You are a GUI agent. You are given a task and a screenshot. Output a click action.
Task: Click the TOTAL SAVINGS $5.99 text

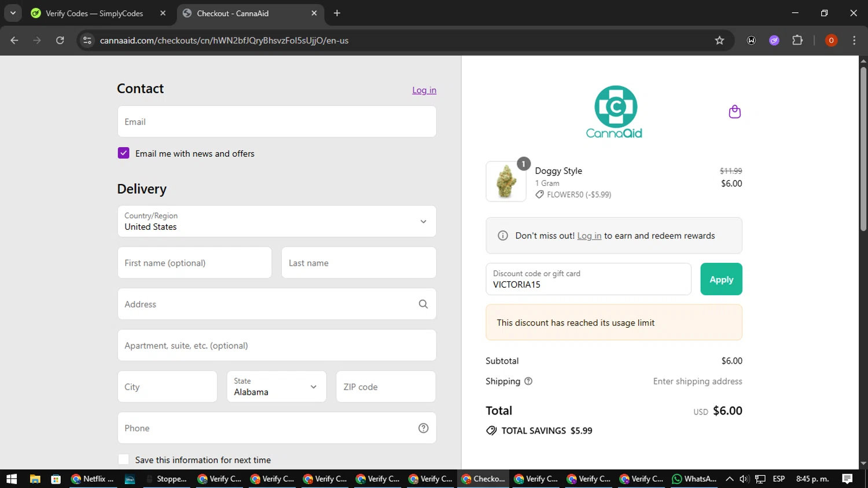[547, 431]
